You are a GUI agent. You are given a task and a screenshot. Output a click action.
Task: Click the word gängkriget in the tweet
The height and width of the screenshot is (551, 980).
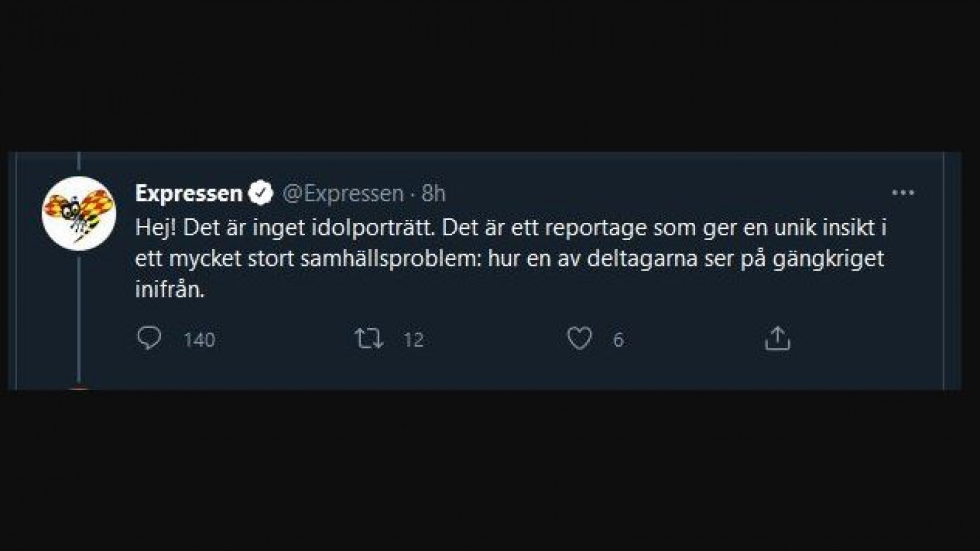pyautogui.click(x=828, y=259)
